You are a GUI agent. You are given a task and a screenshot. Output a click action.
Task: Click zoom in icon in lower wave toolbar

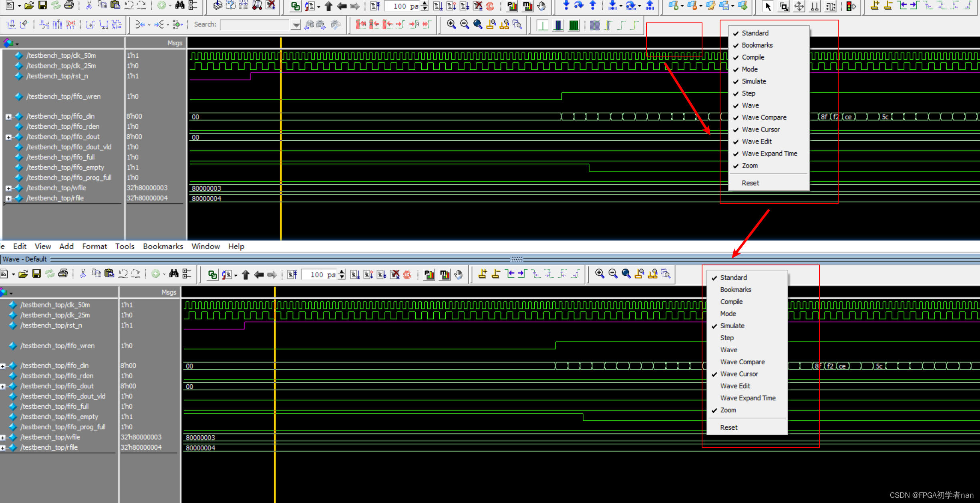(x=600, y=274)
